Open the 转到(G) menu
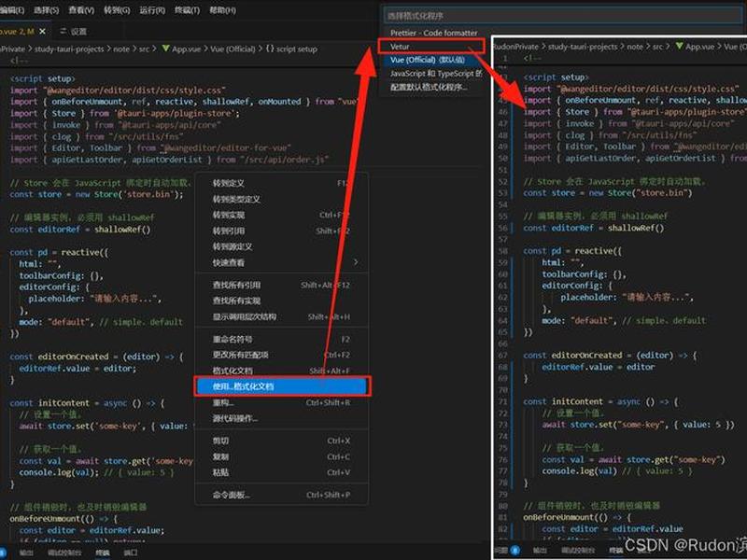The width and height of the screenshot is (747, 560). tap(117, 10)
